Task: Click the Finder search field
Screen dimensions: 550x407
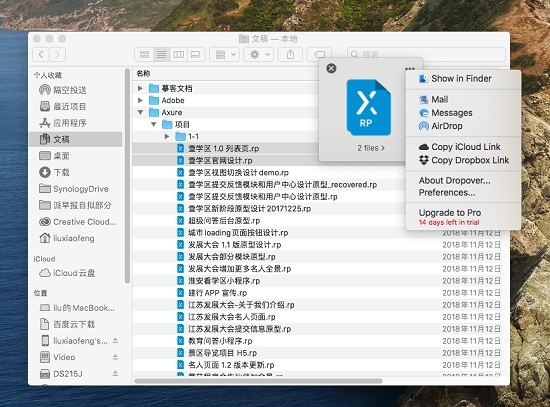Action: point(426,54)
